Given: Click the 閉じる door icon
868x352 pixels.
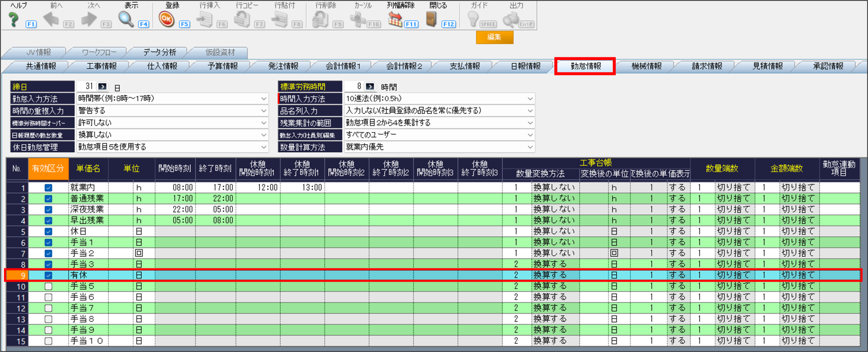Looking at the screenshot, I should (432, 19).
